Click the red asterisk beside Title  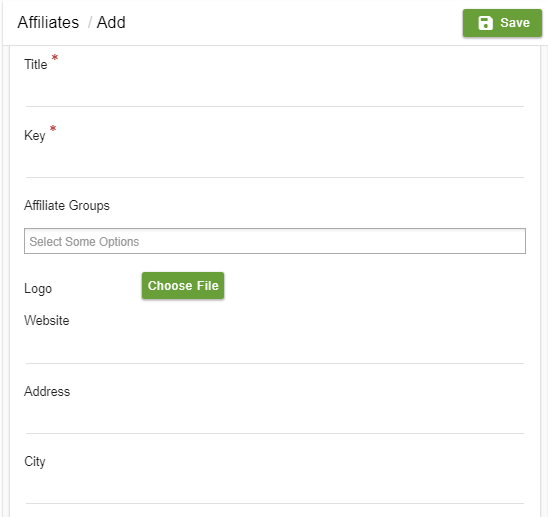click(x=55, y=57)
